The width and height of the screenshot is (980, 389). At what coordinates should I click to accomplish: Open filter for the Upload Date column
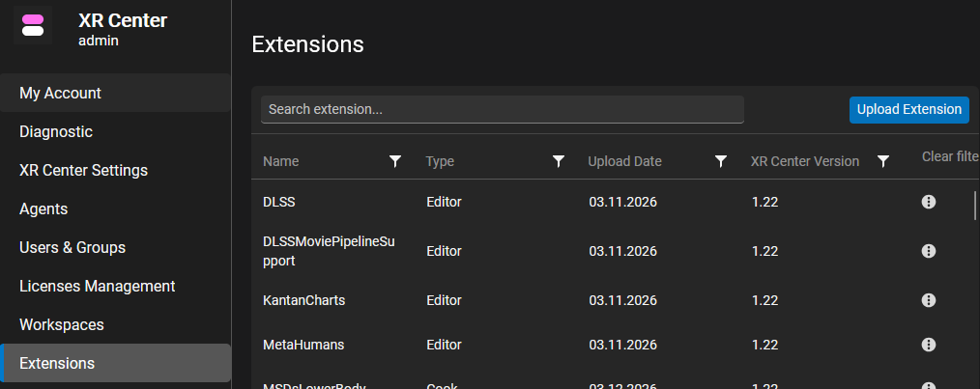pyautogui.click(x=720, y=161)
